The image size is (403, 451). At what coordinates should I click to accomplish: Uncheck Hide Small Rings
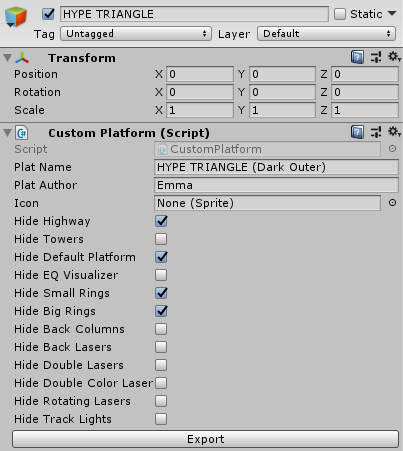click(x=161, y=293)
